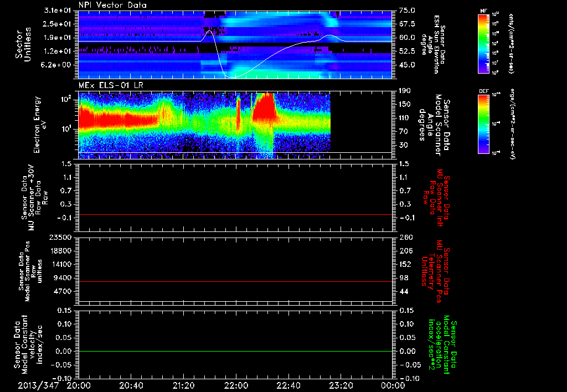
Task: Click the NF color bar units label
Action: (511, 44)
